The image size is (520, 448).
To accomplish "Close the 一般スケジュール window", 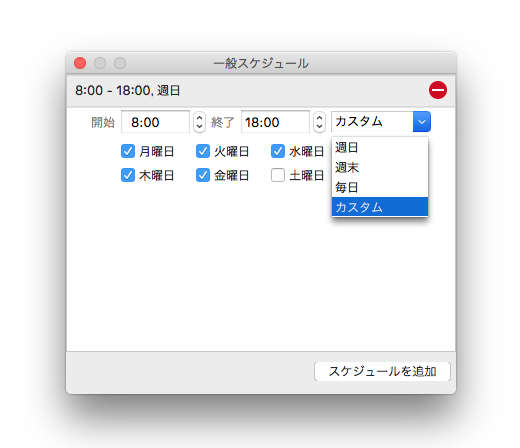I will tap(80, 63).
